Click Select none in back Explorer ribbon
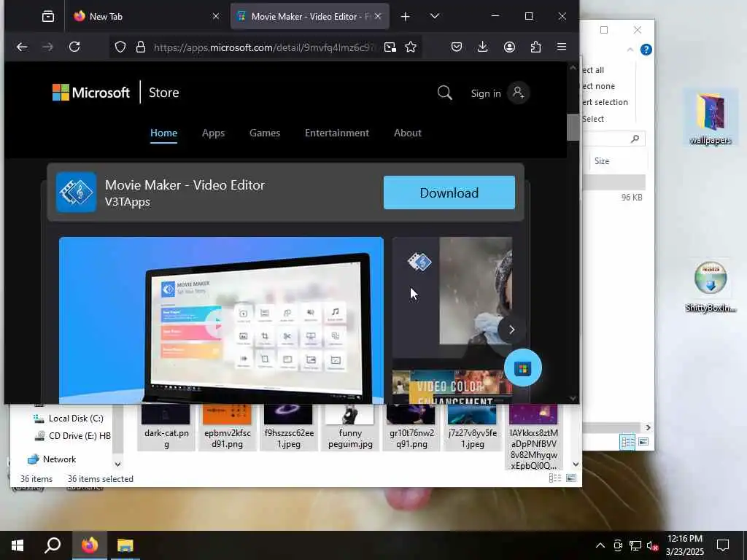This screenshot has height=560, width=747. click(x=599, y=86)
